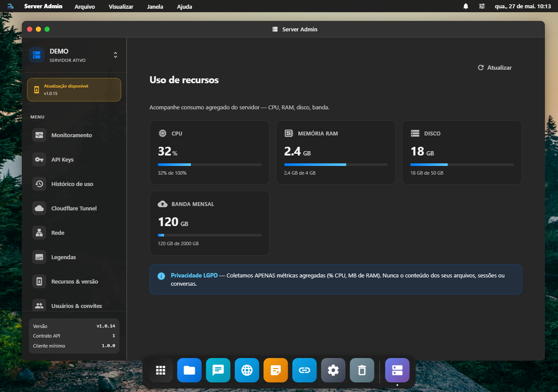Launch the web browser from the dock

[x=247, y=370]
